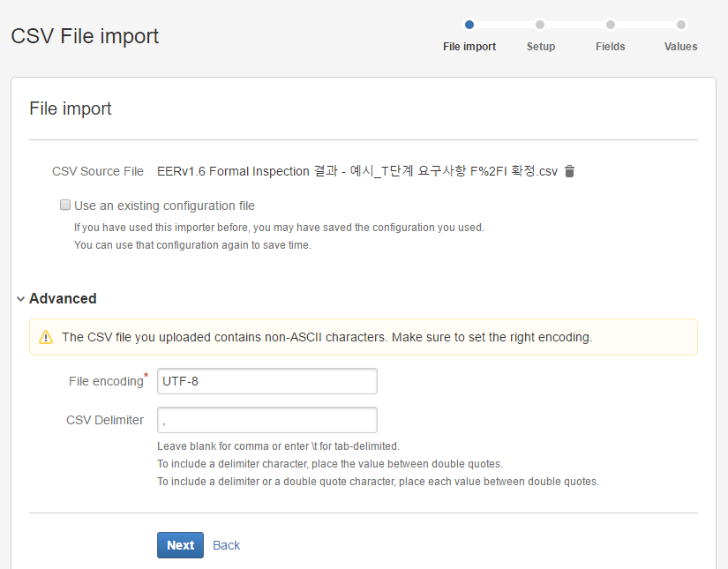The image size is (728, 569).
Task: Select the 'Setup' step label
Action: (x=540, y=47)
